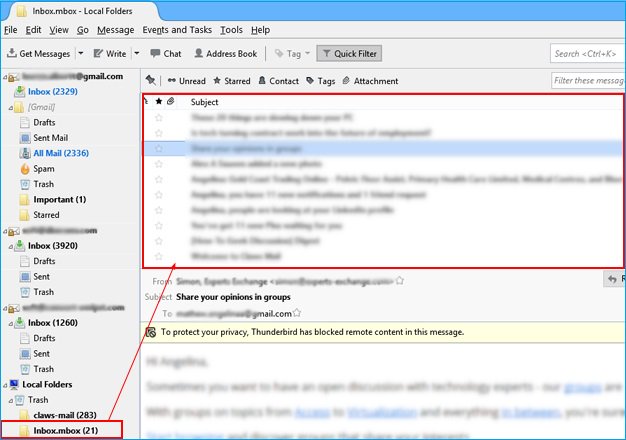Screen dimensions: 626x440
Task: Open Get Messages dropdown arrow
Action: (81, 53)
